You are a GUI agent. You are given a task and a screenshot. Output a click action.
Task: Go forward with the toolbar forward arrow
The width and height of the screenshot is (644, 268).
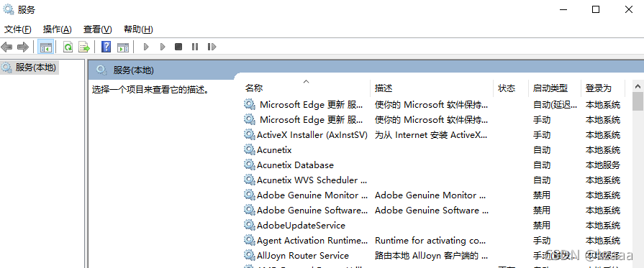tap(22, 47)
